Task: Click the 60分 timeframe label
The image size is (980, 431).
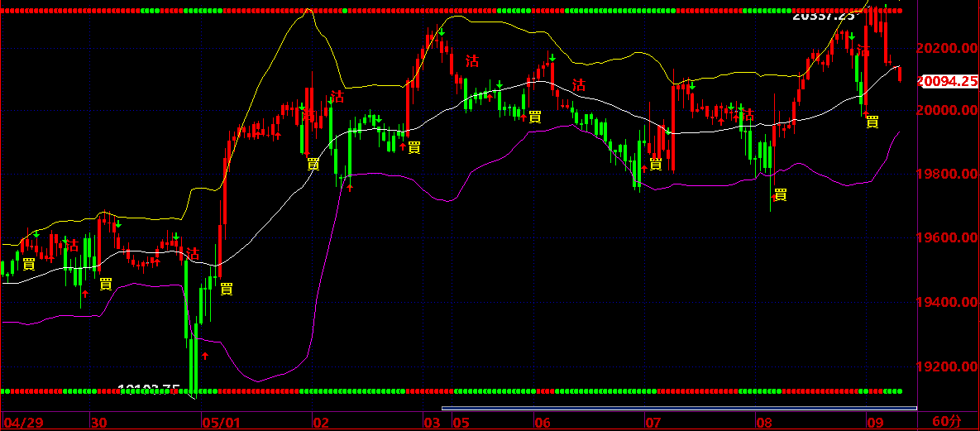Action: 946,422
